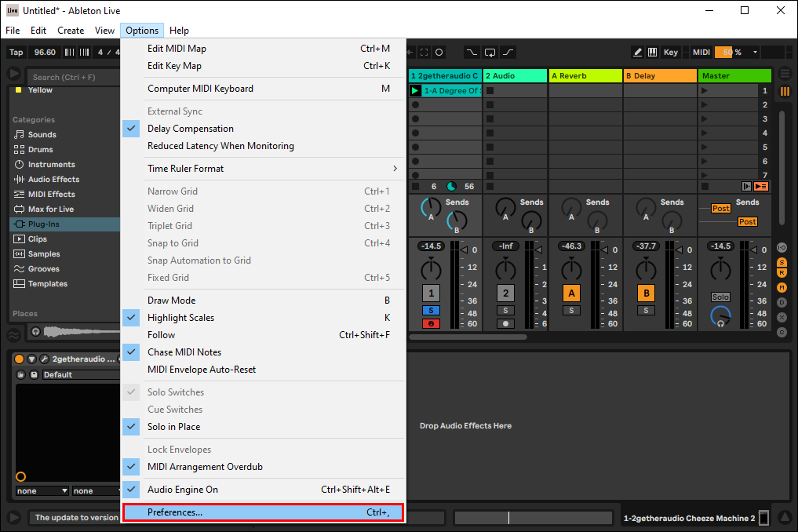The image size is (798, 532).
Task: Open Instruments category in browser
Action: [x=52, y=165]
